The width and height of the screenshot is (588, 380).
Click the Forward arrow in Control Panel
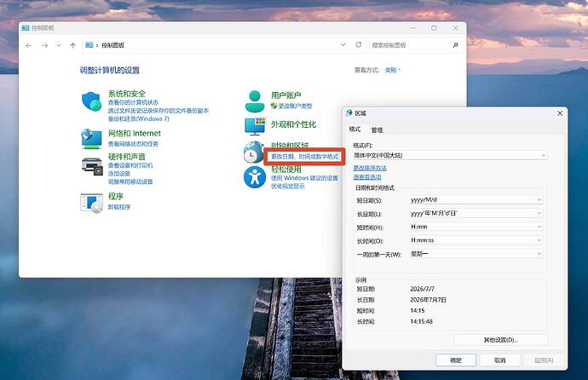tap(44, 45)
